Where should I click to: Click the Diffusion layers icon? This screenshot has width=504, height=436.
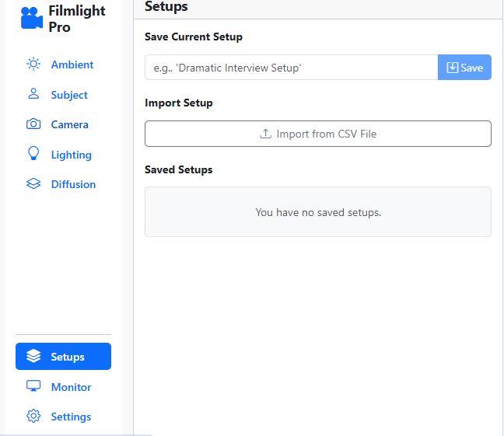coord(33,183)
